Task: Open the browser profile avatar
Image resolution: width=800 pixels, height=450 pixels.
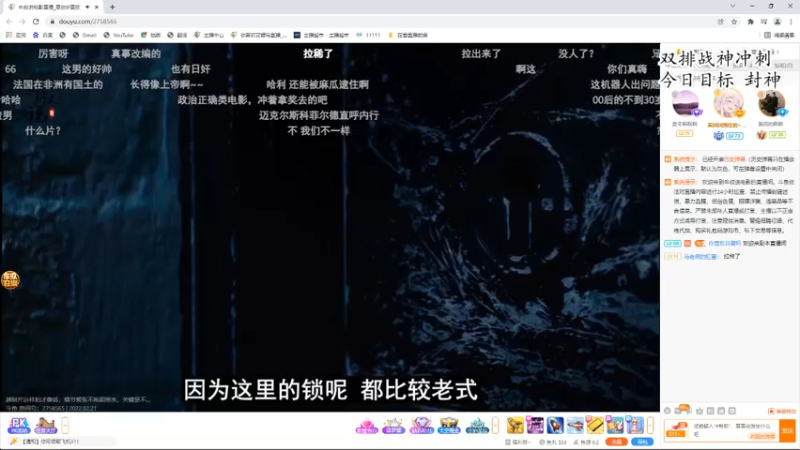Action: 778,21
